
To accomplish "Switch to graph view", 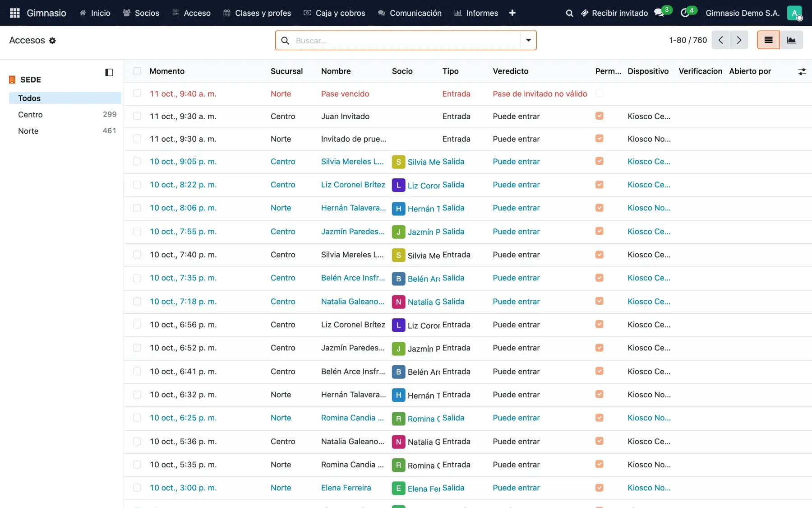I will 791,40.
